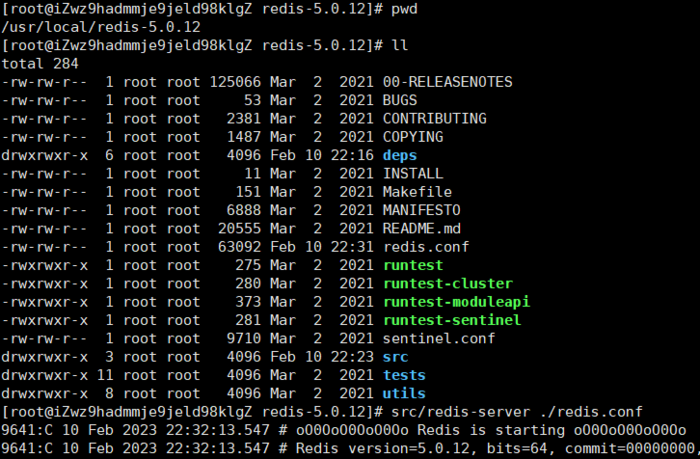Click redis.conf in the file listing

pyautogui.click(x=426, y=247)
